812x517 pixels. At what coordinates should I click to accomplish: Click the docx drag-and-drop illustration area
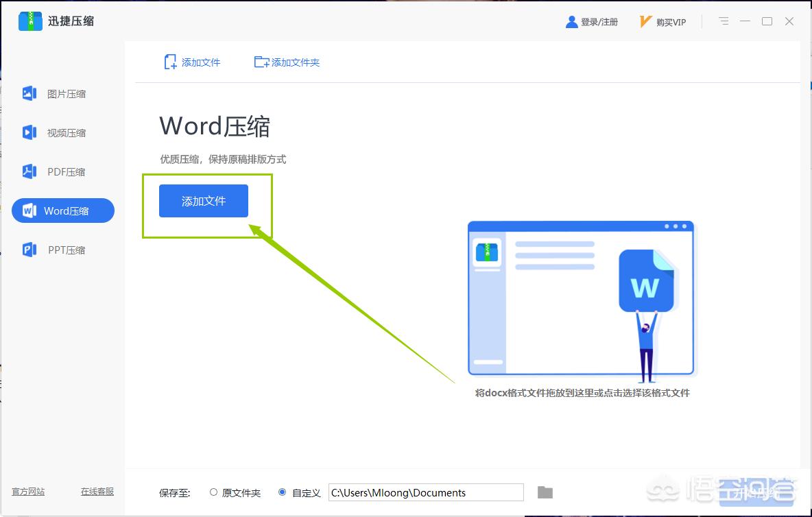coord(581,300)
